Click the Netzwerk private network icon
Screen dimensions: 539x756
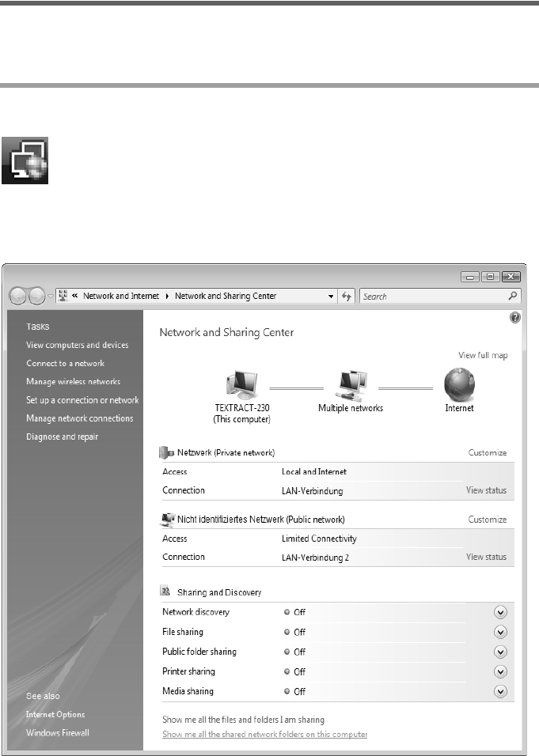point(166,453)
